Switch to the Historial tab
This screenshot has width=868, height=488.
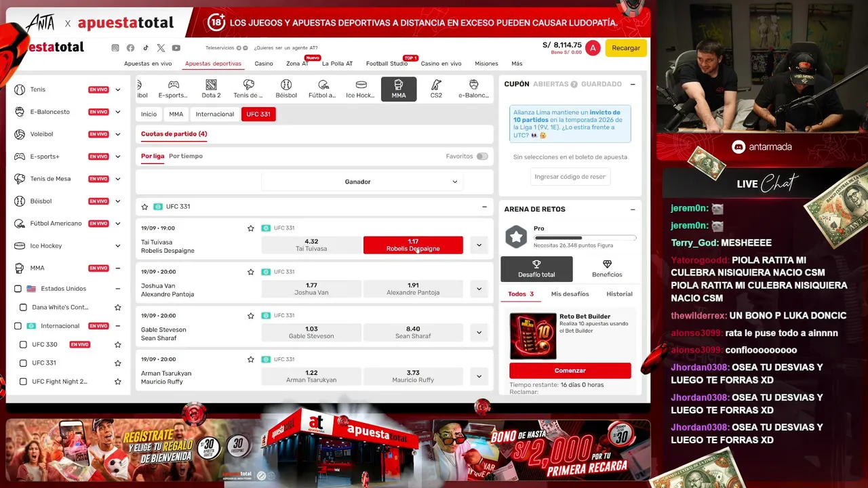click(619, 294)
